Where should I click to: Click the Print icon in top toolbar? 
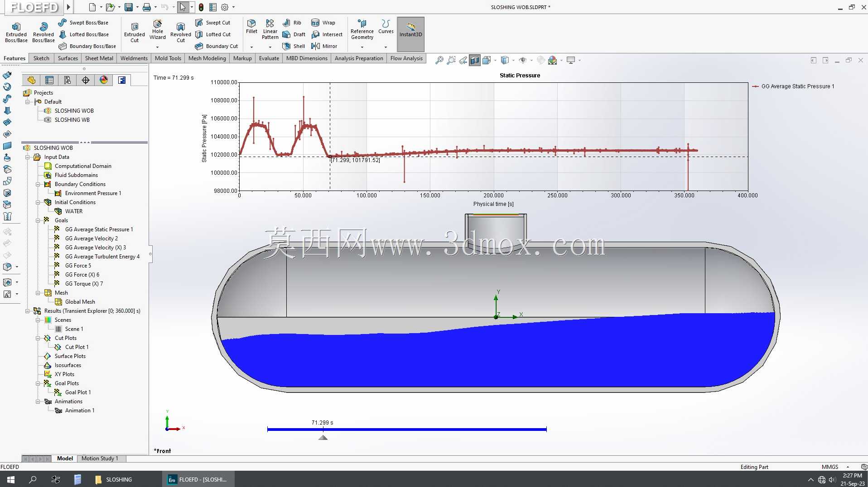(147, 7)
